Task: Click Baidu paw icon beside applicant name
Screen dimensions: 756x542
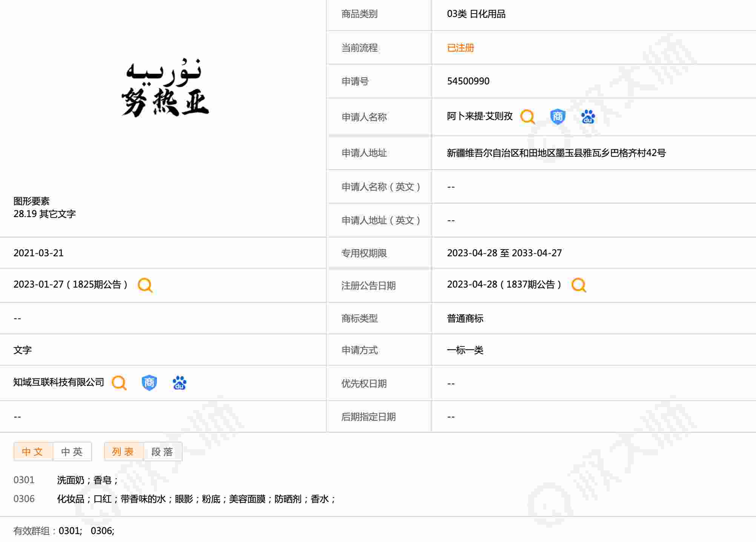Action: [x=588, y=117]
